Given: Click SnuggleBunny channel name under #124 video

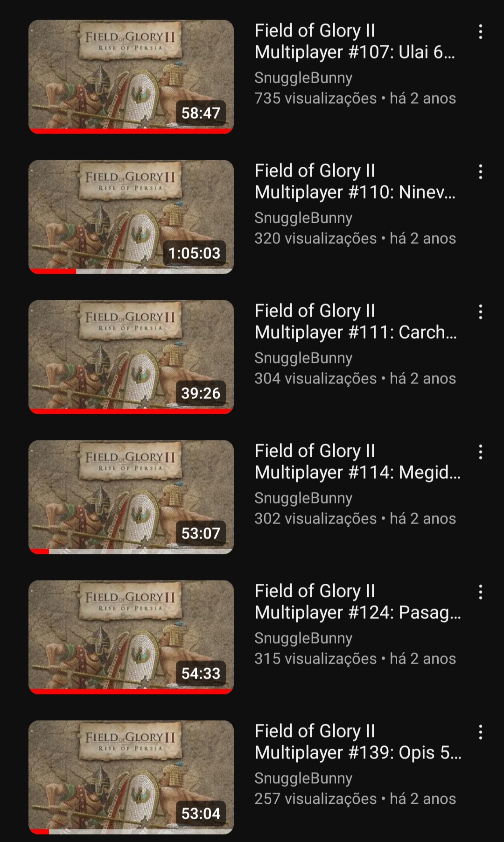Looking at the screenshot, I should (303, 638).
